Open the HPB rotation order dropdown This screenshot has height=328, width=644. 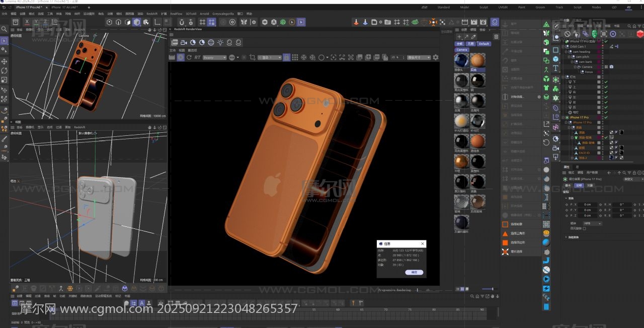[x=592, y=223]
